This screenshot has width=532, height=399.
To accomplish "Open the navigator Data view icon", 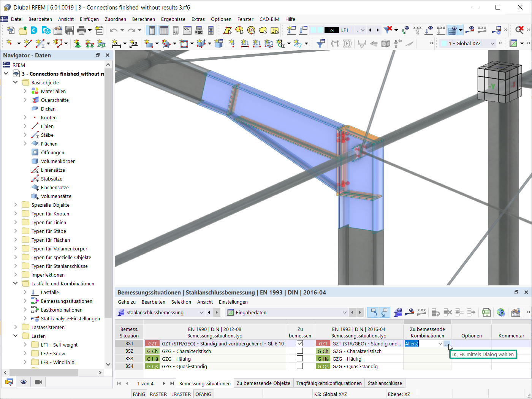I will click(9, 382).
